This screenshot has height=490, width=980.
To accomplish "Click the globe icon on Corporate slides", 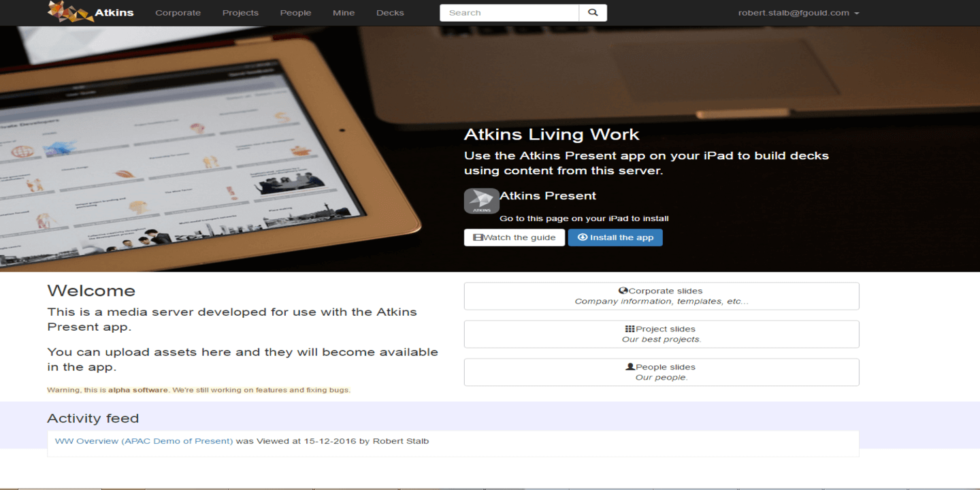I will [x=623, y=291].
